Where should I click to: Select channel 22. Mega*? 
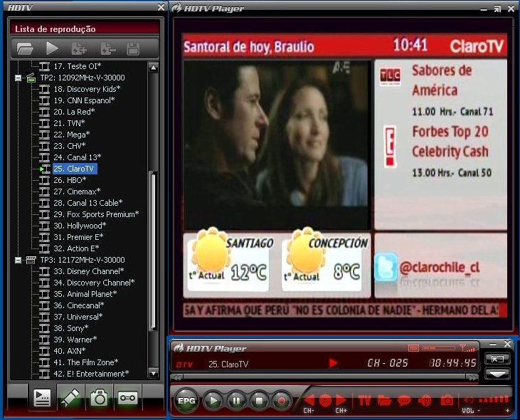tap(71, 135)
